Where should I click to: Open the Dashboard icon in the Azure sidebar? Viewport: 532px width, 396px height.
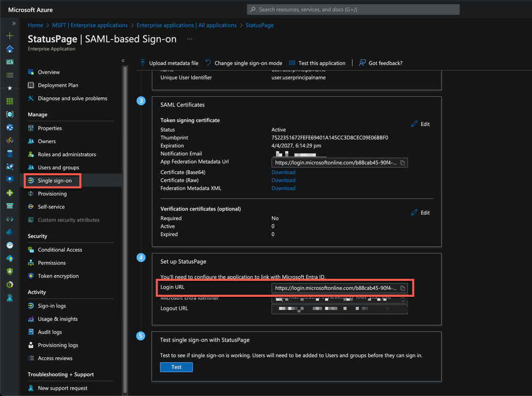pyautogui.click(x=10, y=62)
